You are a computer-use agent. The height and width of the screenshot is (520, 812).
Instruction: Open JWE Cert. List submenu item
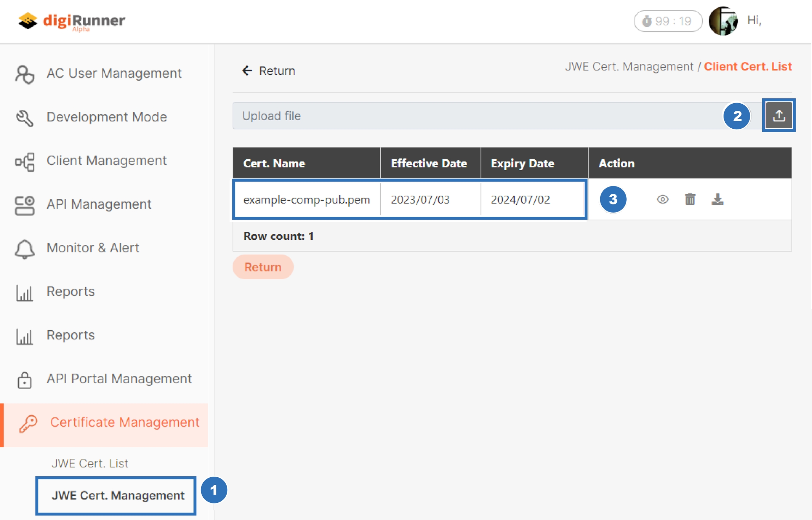pyautogui.click(x=90, y=463)
